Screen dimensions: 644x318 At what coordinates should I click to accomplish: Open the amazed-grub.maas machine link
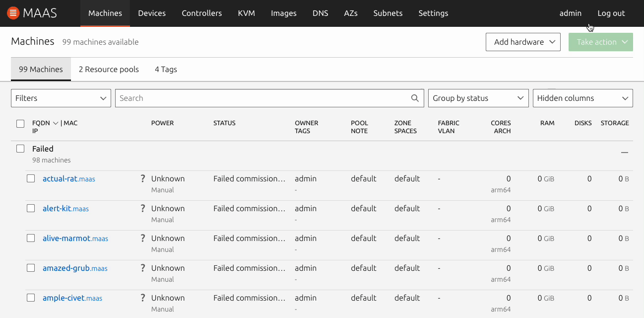coord(75,268)
